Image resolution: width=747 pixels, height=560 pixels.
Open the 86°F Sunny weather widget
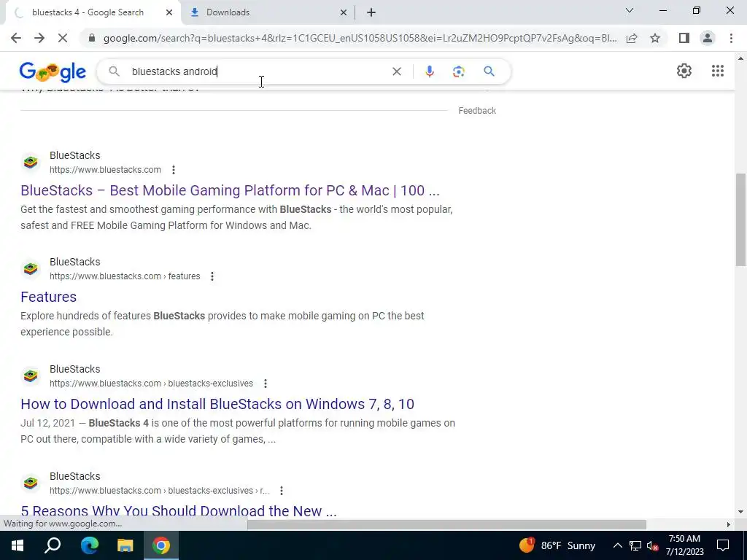pos(557,545)
